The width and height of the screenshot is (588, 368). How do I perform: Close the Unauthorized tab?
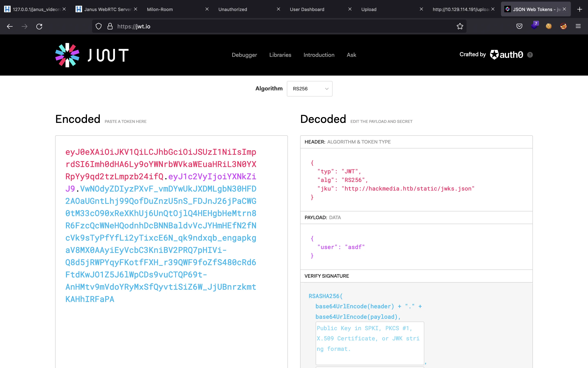tap(278, 9)
